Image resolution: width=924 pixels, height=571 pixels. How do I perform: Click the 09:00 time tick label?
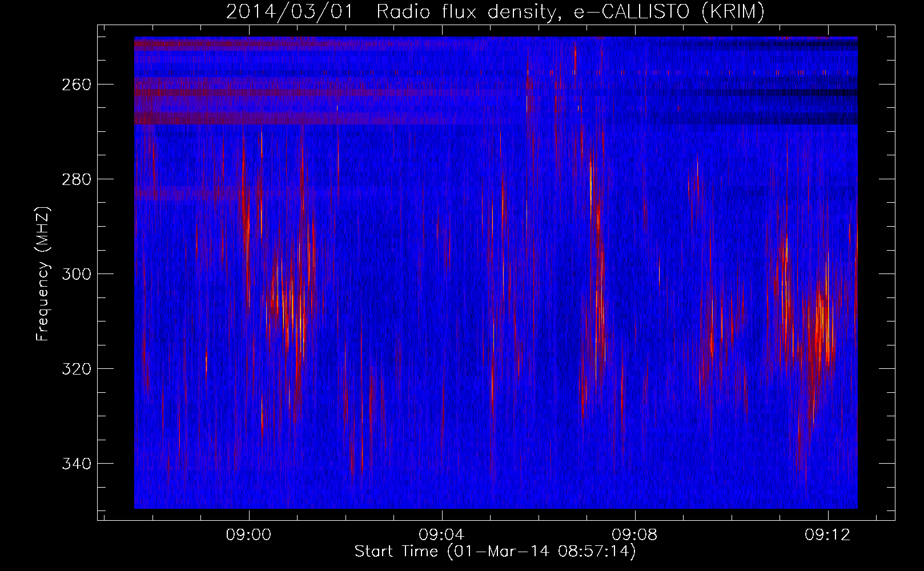click(249, 535)
